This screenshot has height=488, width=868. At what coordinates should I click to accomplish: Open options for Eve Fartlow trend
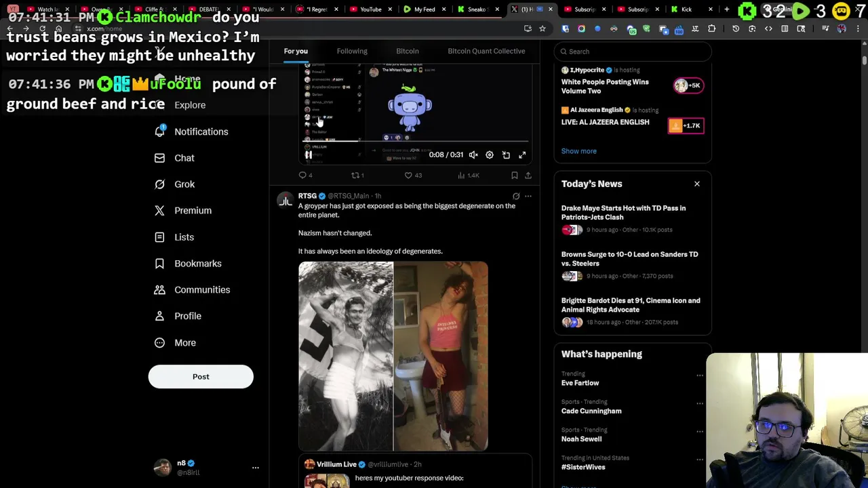[700, 375]
